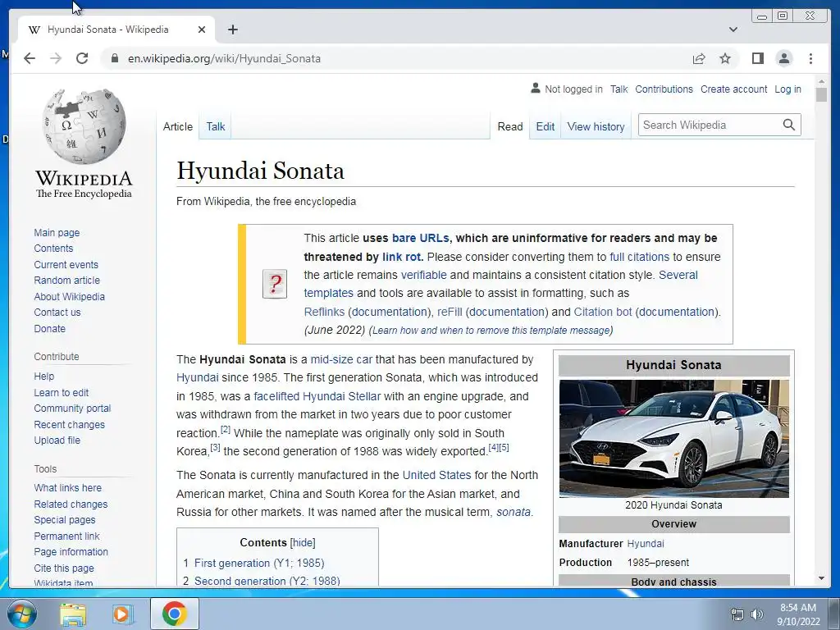Screen dimensions: 840x630
Task: Open the Edit tab
Action: pos(546,126)
